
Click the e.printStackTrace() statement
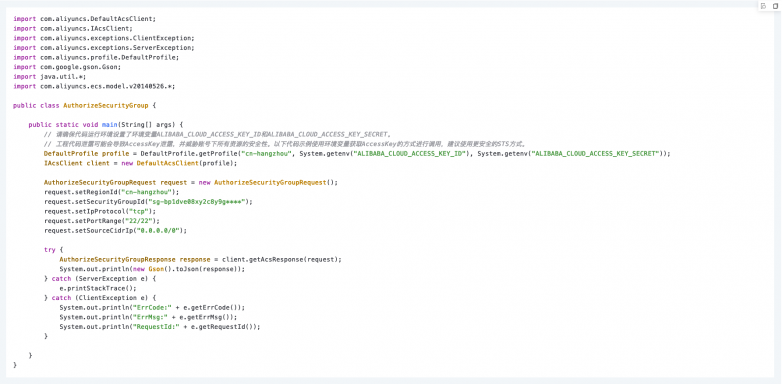coord(98,288)
